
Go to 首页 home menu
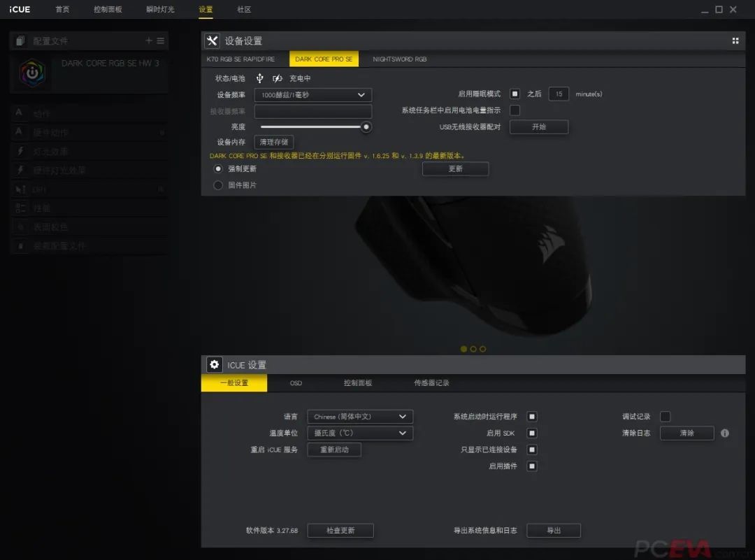coord(62,9)
